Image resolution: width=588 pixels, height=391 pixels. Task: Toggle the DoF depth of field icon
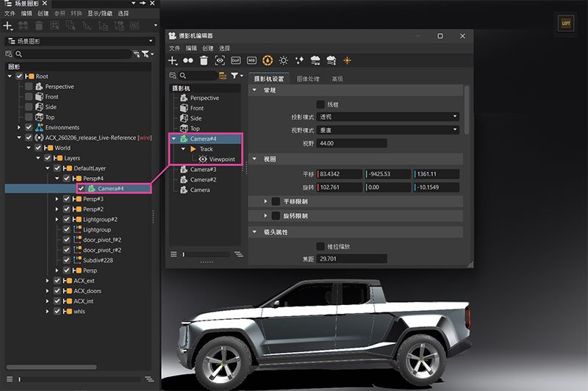point(235,60)
